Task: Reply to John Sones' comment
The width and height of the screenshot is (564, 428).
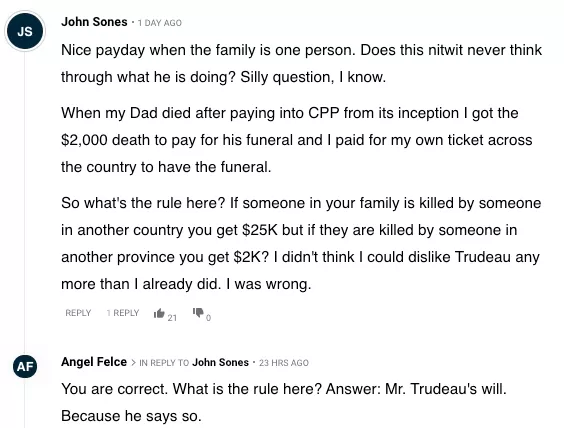Action: 78,313
